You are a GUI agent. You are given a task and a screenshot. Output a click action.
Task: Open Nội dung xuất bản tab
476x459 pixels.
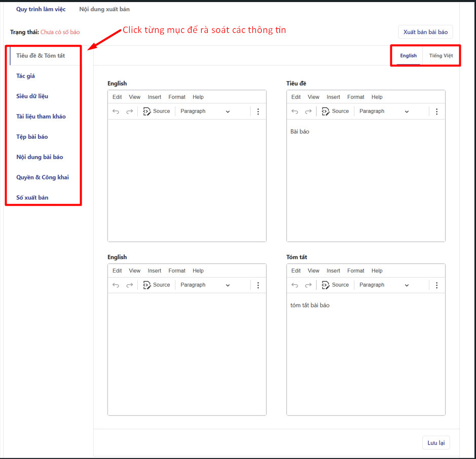click(104, 9)
